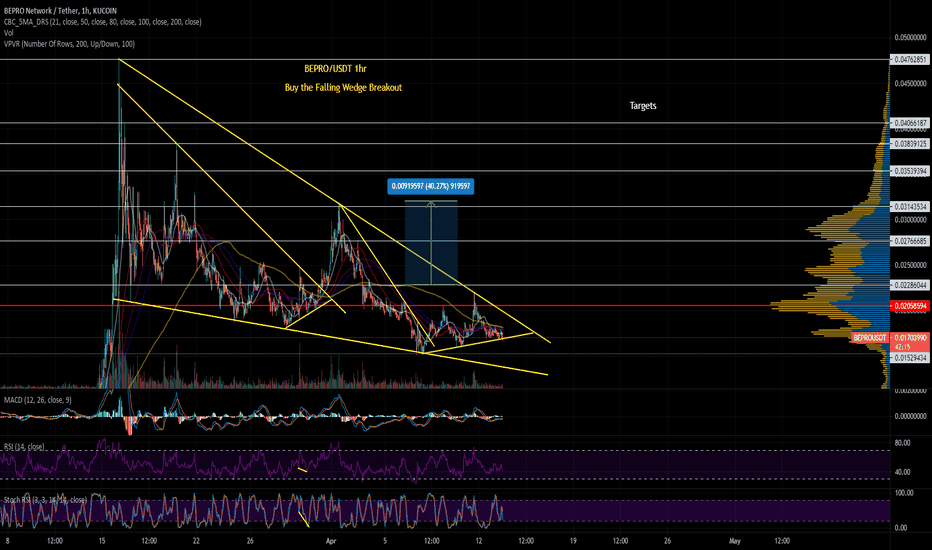Click the Stoch RSI 100.00 scale label
Viewport: 932px width, 550px height.
[x=903, y=493]
